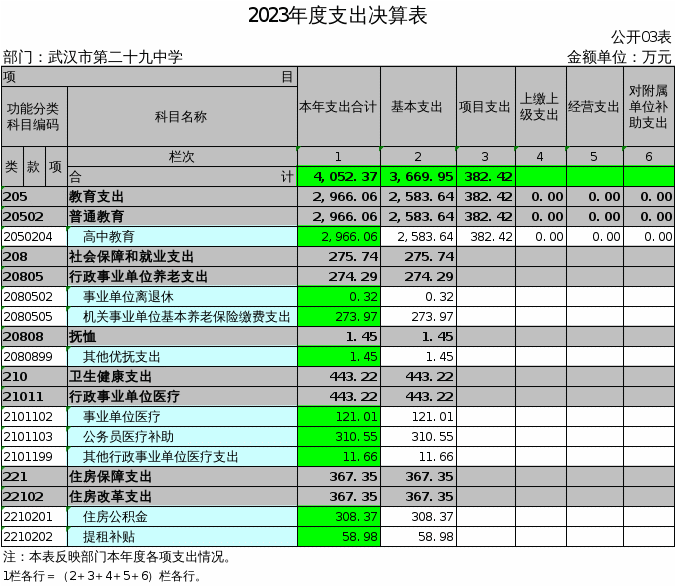Click the title "2023年度支出决算表"
The width and height of the screenshot is (675, 586).
[x=337, y=15]
